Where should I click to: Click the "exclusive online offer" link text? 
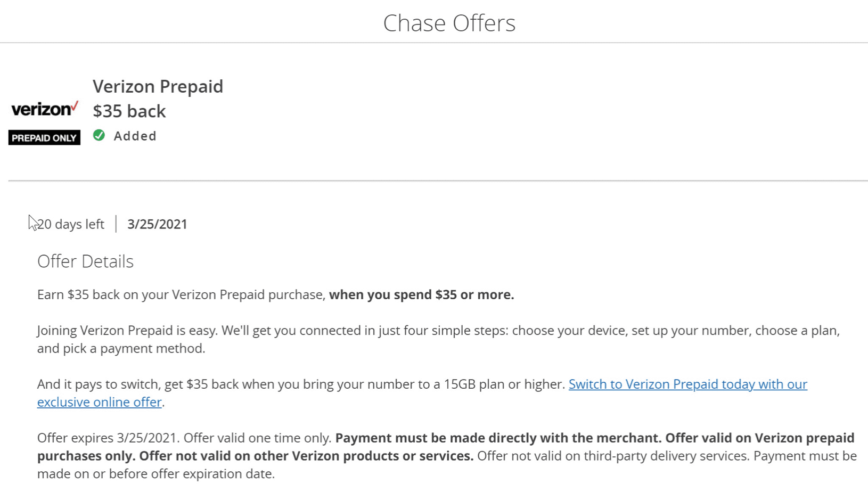[99, 402]
